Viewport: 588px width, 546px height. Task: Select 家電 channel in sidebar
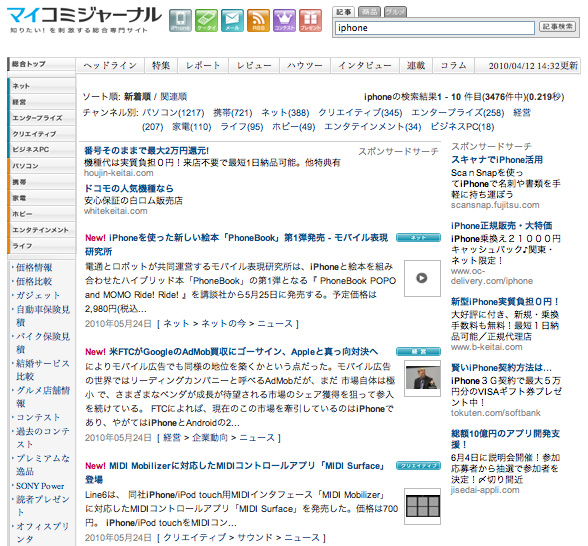(x=41, y=198)
